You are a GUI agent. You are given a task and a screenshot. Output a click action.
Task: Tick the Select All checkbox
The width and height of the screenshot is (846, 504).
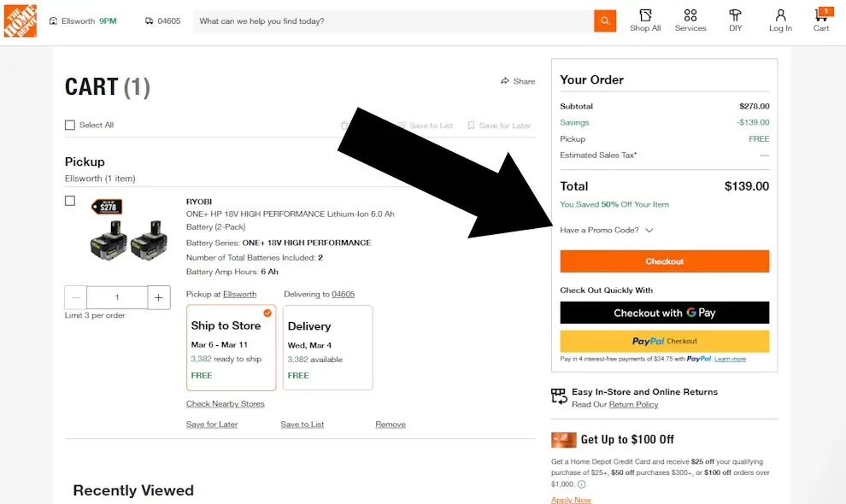point(70,126)
